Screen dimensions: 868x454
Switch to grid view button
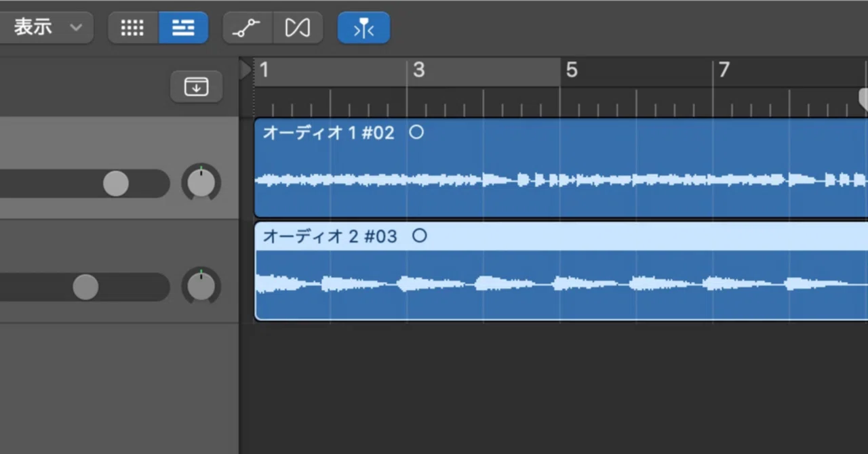[x=133, y=28]
